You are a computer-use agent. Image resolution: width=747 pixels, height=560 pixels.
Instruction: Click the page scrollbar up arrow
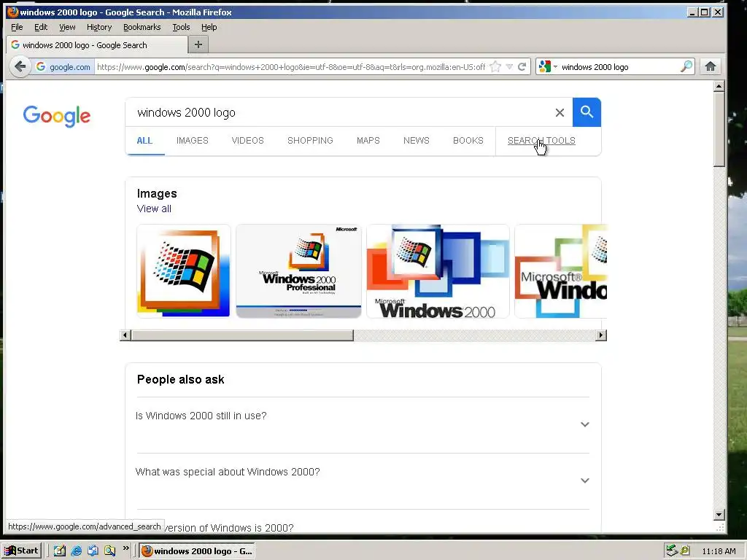719,86
